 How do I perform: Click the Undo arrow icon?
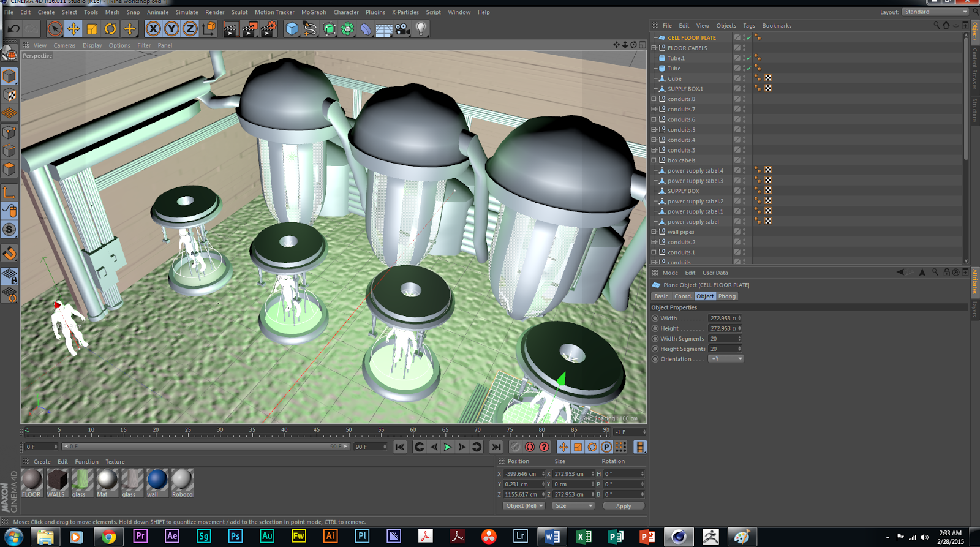point(13,29)
